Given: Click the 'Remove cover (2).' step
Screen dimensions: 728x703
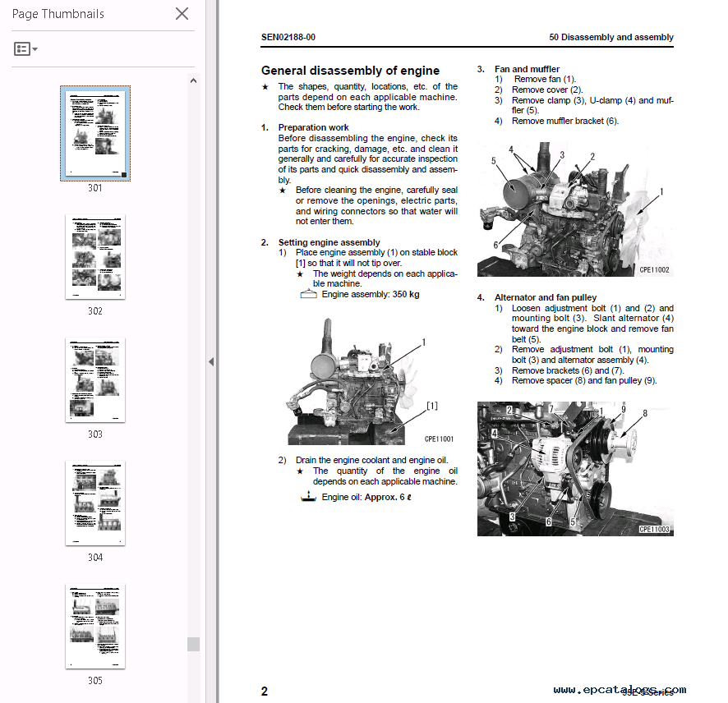Looking at the screenshot, I should 547,90.
